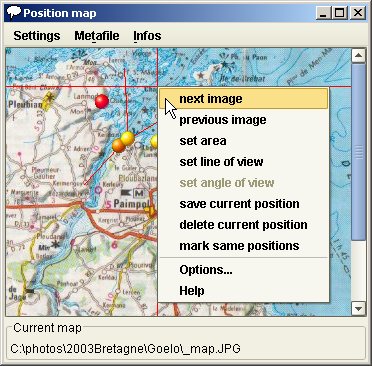372x366 pixels.
Task: Click the scrollbar down arrow
Action: tap(359, 309)
